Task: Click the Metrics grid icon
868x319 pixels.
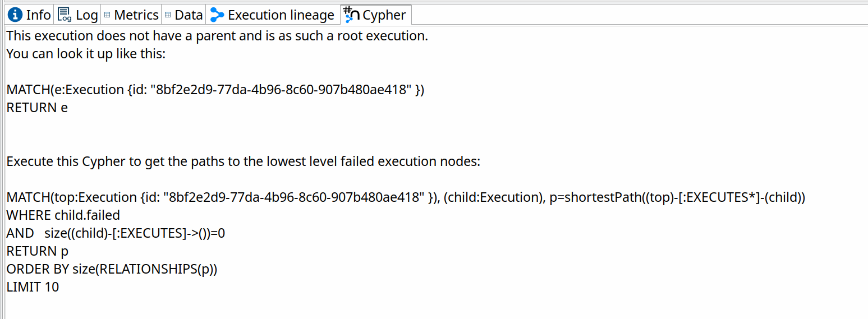Action: click(x=108, y=15)
